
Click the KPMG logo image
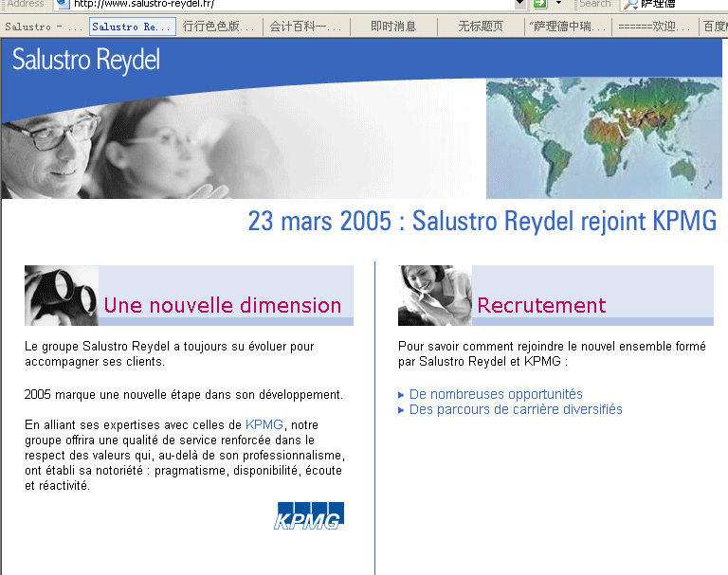click(x=309, y=515)
